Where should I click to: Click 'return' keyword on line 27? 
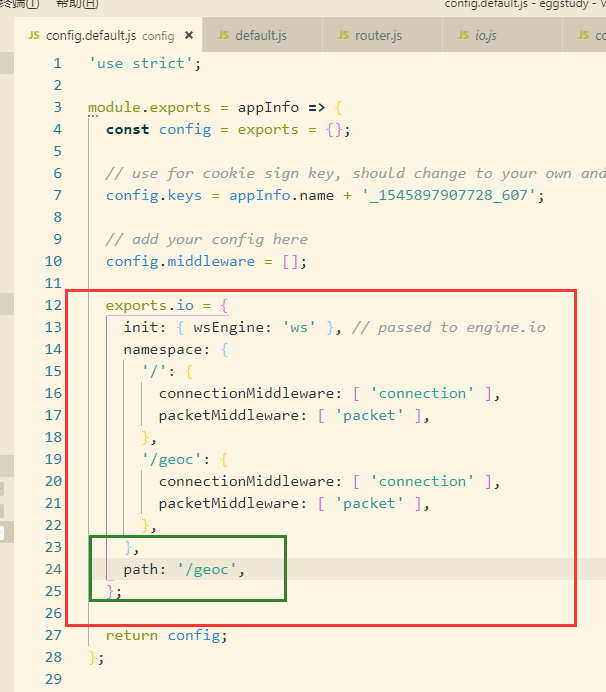[132, 635]
